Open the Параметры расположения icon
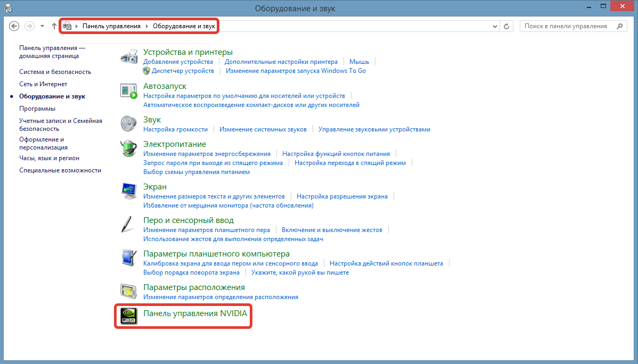638x364 pixels. 129,292
